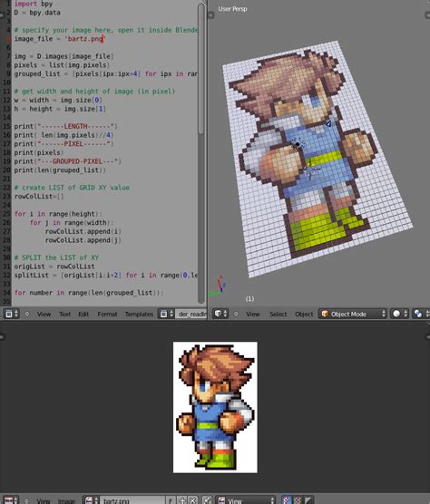This screenshot has height=504, width=430.
Task: Open the Image Editor View mode dropdown
Action: coord(246,500)
